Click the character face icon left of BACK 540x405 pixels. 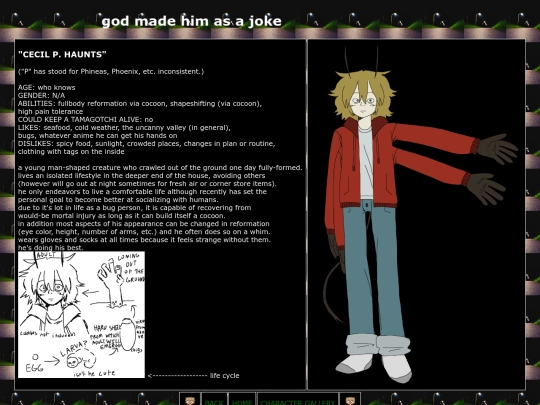[x=190, y=400]
